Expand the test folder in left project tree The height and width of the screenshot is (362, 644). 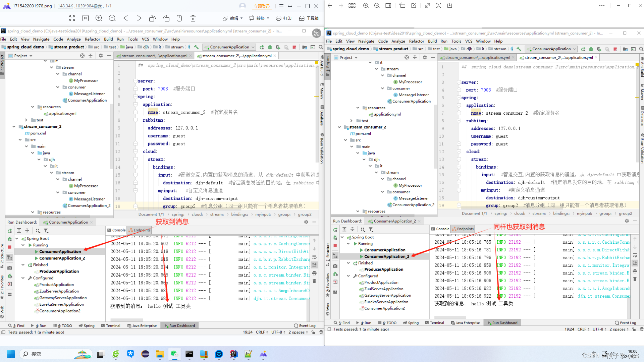tap(26, 120)
